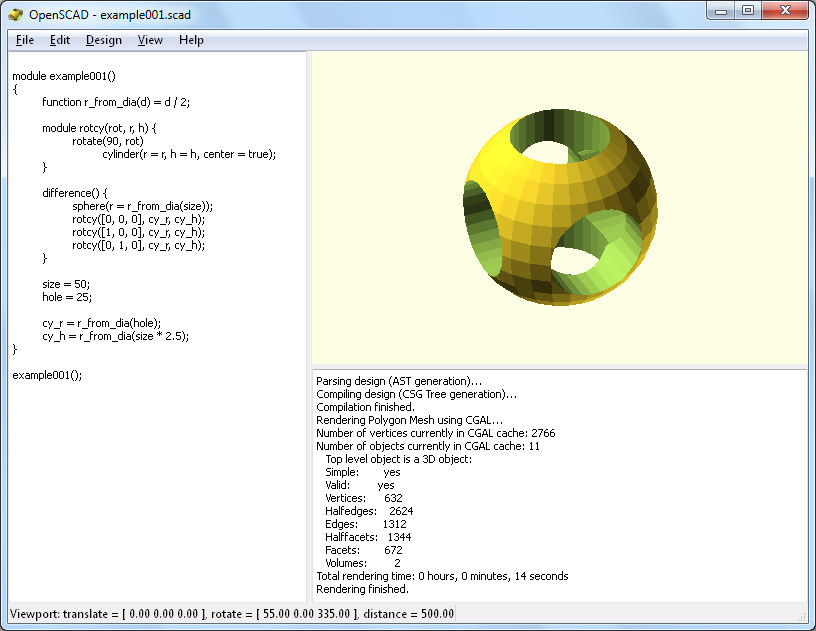Show the Help menu
Screen dimensions: 816x631
pyautogui.click(x=191, y=40)
